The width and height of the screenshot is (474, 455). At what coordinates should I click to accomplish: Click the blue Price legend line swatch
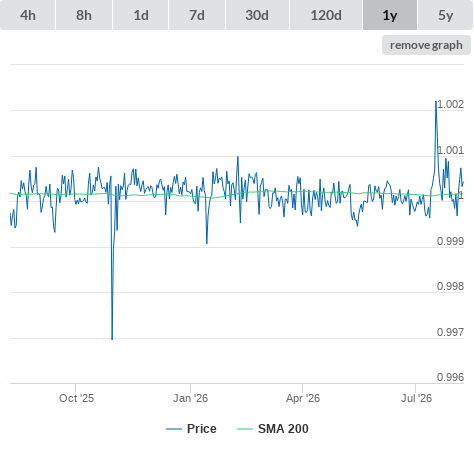[x=174, y=429]
